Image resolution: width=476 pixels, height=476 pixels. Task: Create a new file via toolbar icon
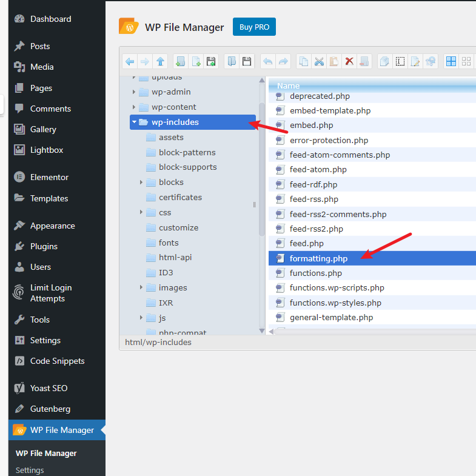click(x=196, y=62)
